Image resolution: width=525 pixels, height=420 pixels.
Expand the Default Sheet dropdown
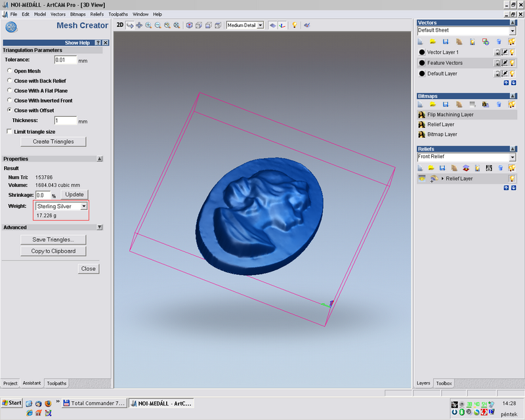tap(512, 31)
